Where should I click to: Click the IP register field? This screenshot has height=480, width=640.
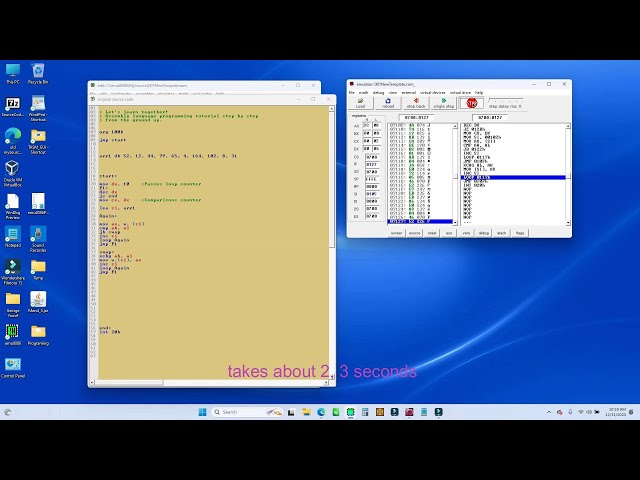pyautogui.click(x=371, y=164)
